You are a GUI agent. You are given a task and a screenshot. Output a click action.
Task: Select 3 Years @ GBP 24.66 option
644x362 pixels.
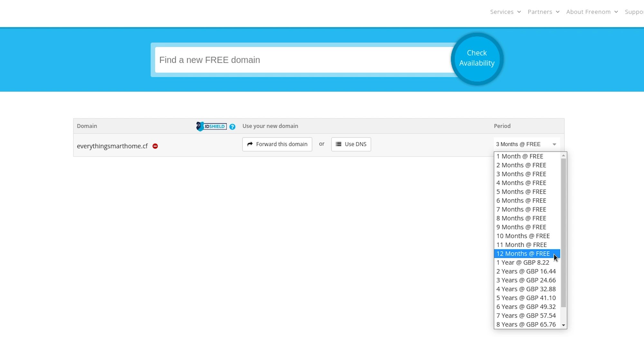point(527,280)
